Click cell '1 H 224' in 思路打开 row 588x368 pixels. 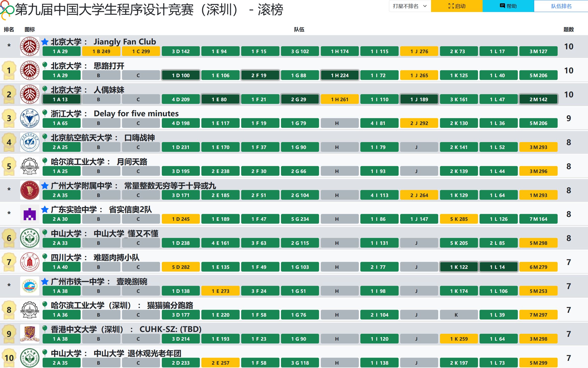[340, 75]
